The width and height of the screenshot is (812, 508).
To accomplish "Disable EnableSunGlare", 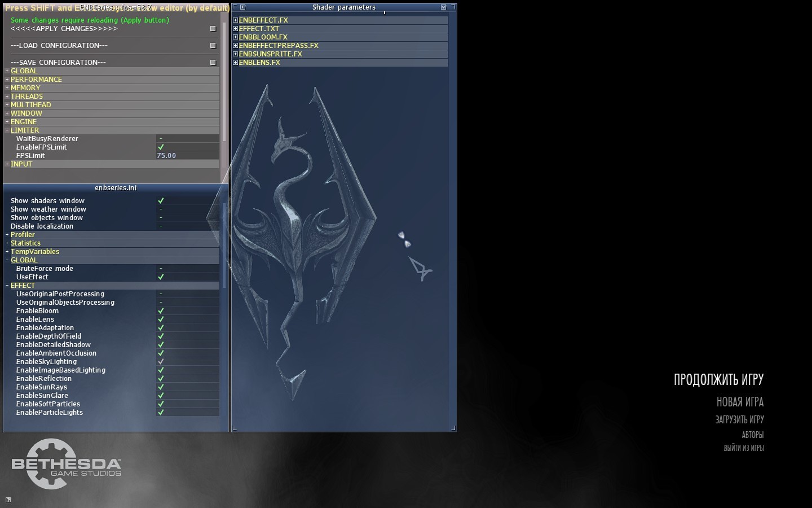I will coord(161,396).
